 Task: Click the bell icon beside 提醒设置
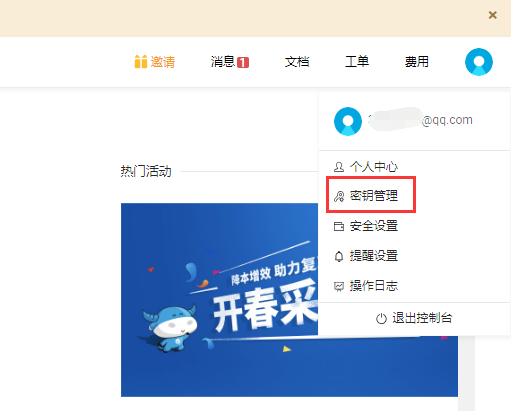[339, 256]
